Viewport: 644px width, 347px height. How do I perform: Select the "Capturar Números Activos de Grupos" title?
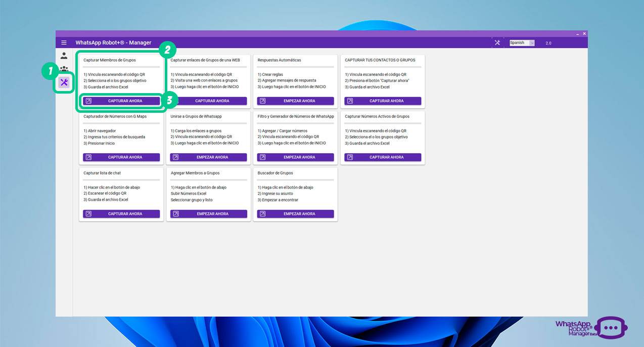click(377, 116)
